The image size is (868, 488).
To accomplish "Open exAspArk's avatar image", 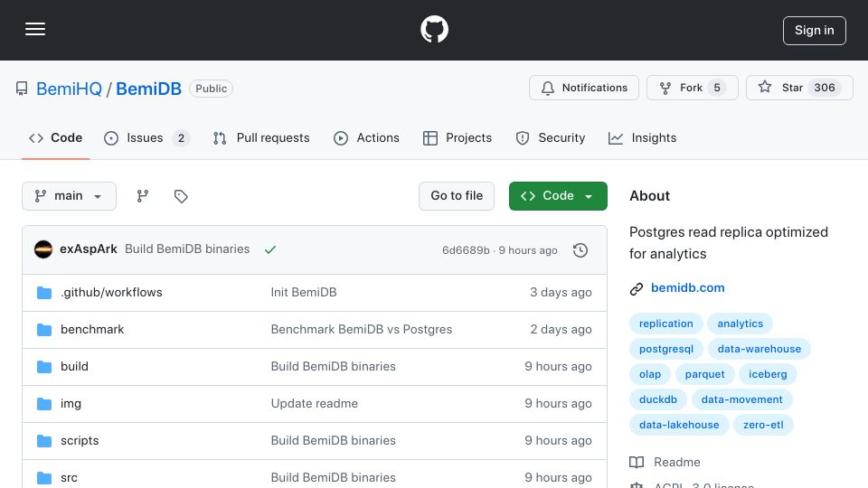I will pos(43,249).
